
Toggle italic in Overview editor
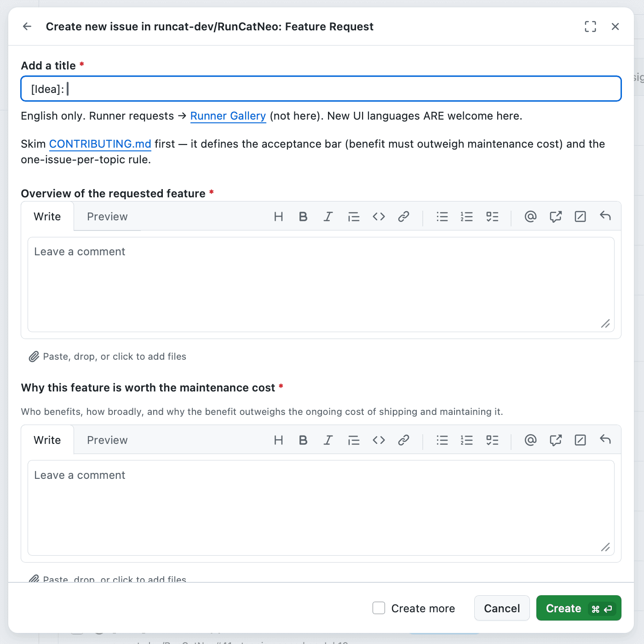[328, 216]
